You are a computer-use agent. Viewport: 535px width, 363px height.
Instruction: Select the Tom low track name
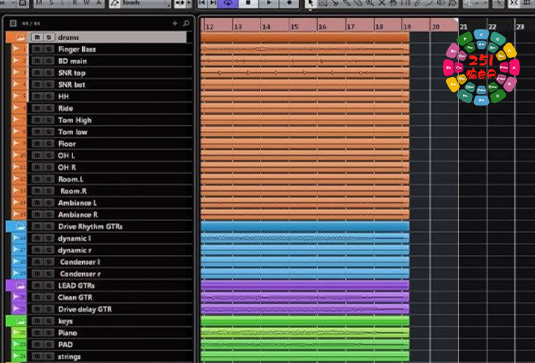pyautogui.click(x=73, y=132)
